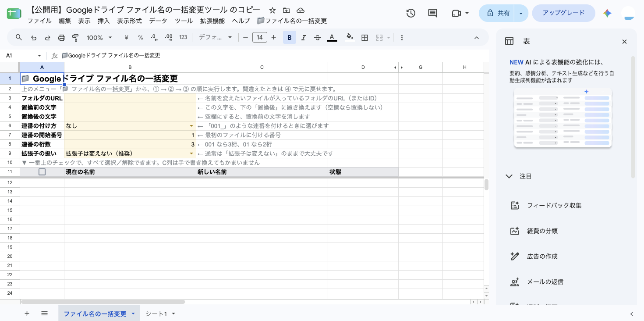Start a Meet video call
This screenshot has width=644, height=321.
pyautogui.click(x=456, y=13)
